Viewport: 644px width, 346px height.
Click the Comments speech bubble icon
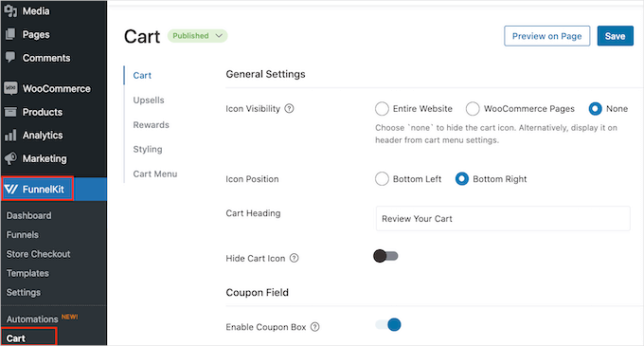pos(10,57)
